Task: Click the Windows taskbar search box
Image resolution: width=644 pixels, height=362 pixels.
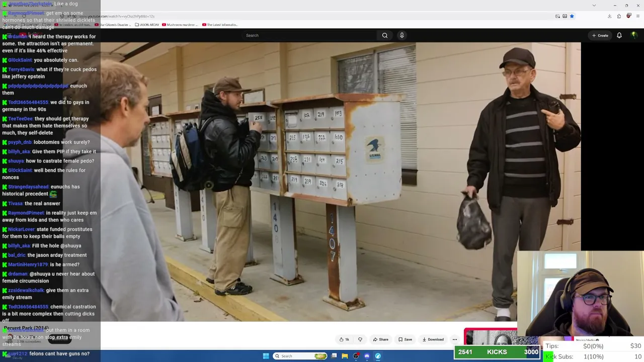Action: [300, 356]
